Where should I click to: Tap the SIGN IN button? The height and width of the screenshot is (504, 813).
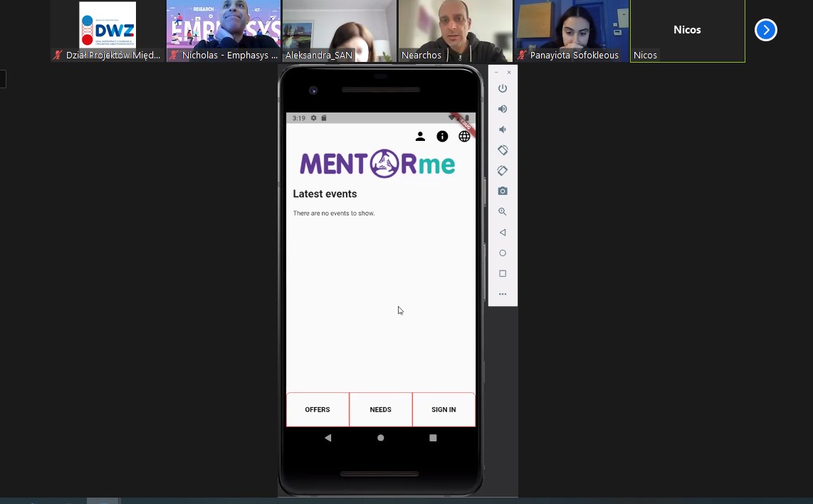pyautogui.click(x=444, y=409)
